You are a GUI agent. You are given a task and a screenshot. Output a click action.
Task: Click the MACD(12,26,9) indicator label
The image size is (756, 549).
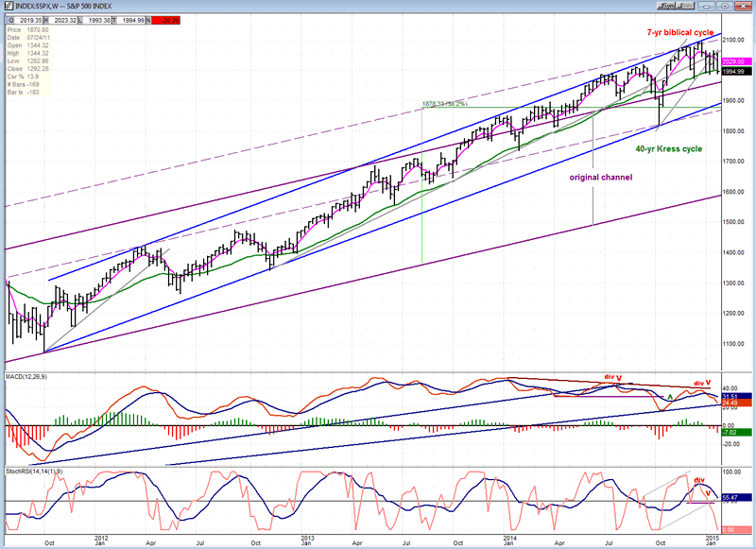click(26, 377)
